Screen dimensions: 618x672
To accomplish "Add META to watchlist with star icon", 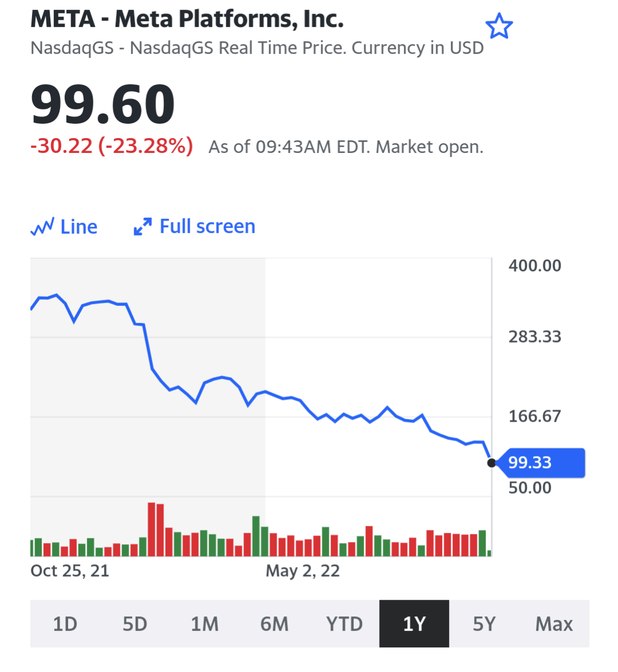I will pos(498,27).
